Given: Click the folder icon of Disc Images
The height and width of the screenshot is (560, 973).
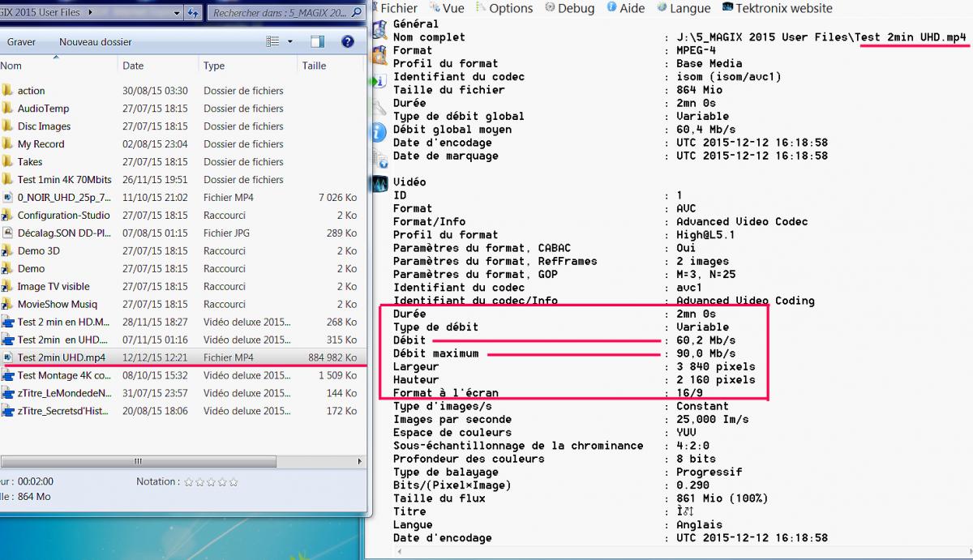Looking at the screenshot, I should [x=7, y=126].
